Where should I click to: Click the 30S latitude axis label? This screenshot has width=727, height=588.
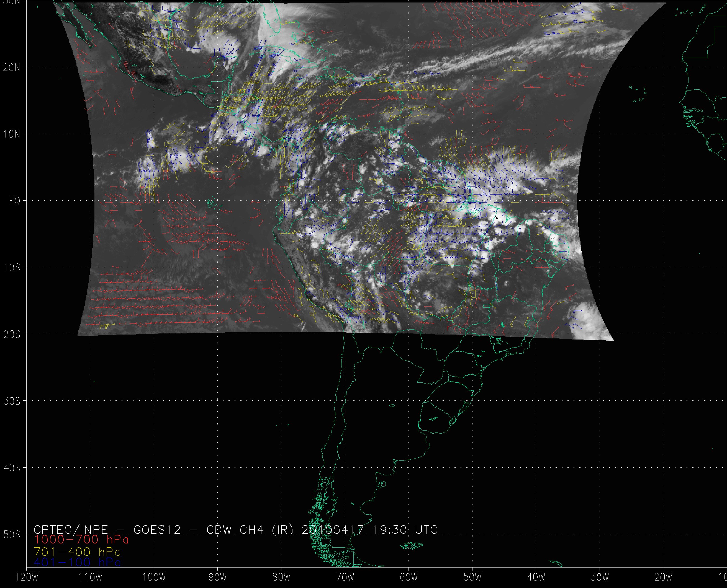pos(12,401)
